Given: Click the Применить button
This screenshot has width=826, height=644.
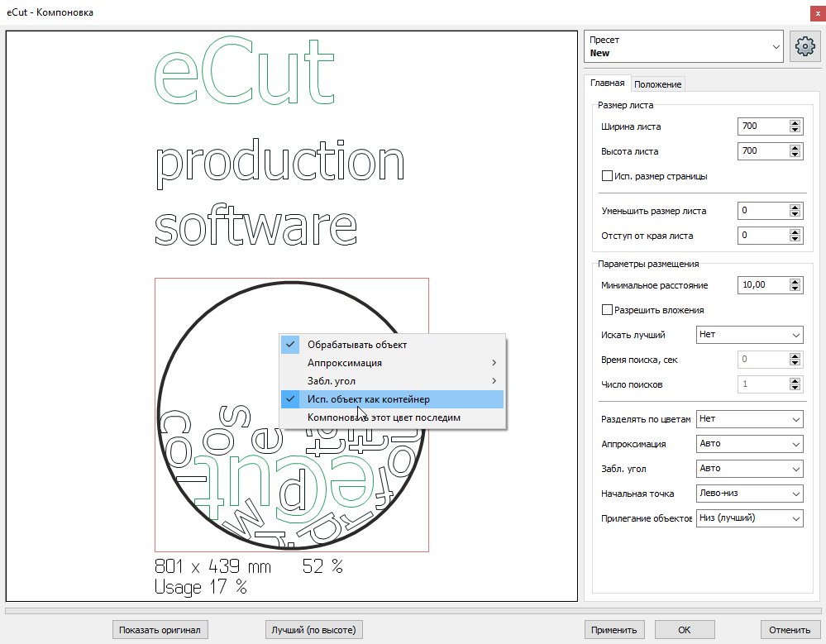Looking at the screenshot, I should 614,630.
